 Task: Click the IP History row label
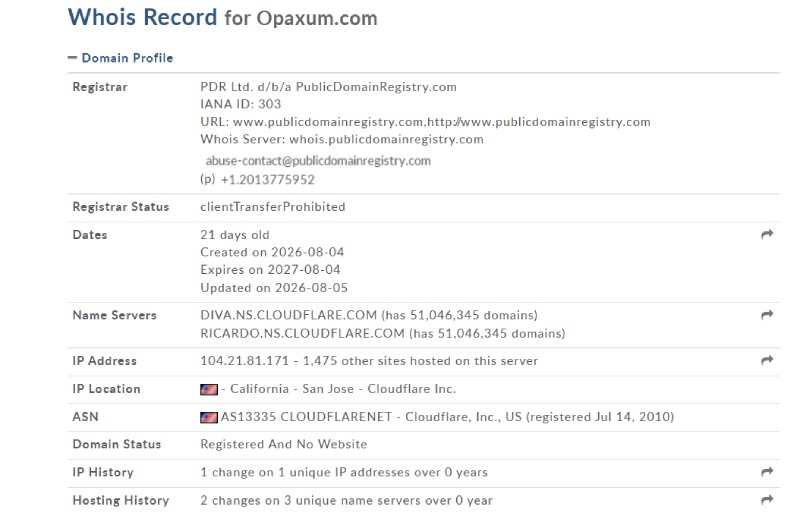coord(103,473)
